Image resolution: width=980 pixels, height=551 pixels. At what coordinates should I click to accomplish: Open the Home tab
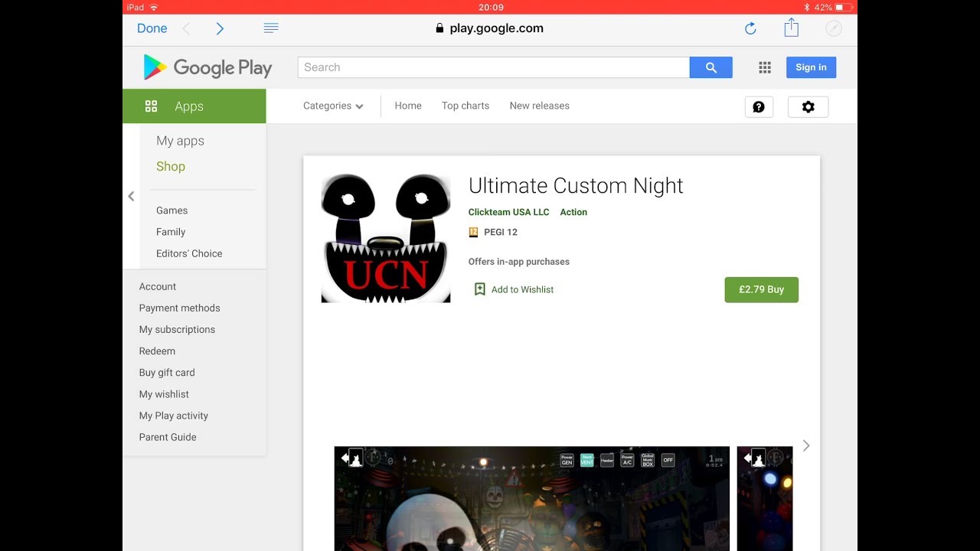tap(408, 106)
